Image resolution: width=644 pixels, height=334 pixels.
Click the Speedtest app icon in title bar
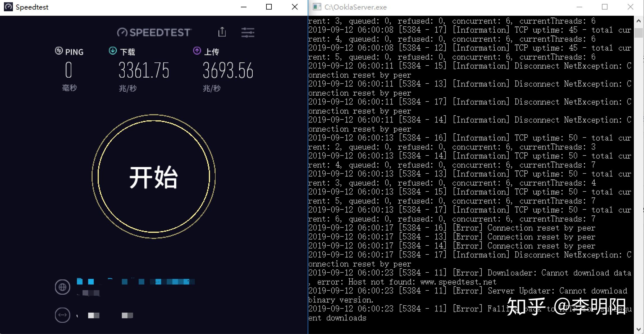point(8,7)
